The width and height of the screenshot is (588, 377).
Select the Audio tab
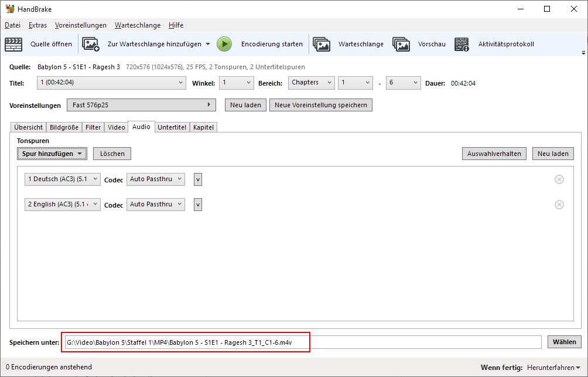(x=141, y=127)
